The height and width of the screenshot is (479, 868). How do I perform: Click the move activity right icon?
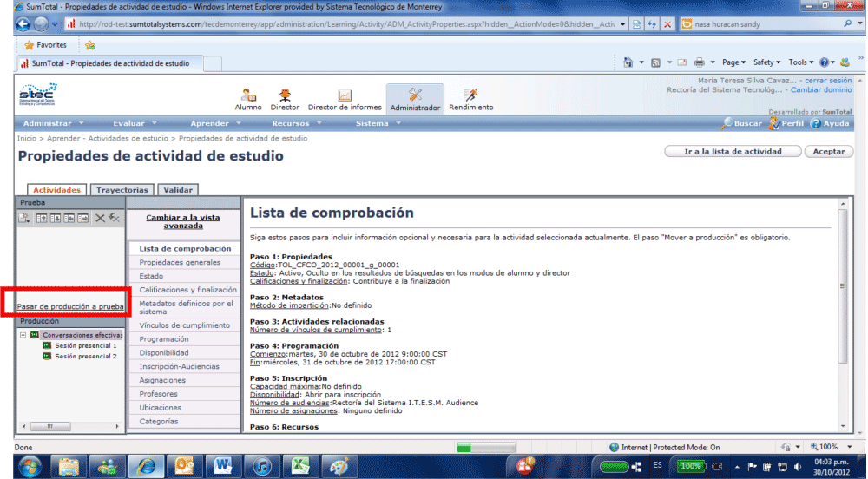pos(83,218)
